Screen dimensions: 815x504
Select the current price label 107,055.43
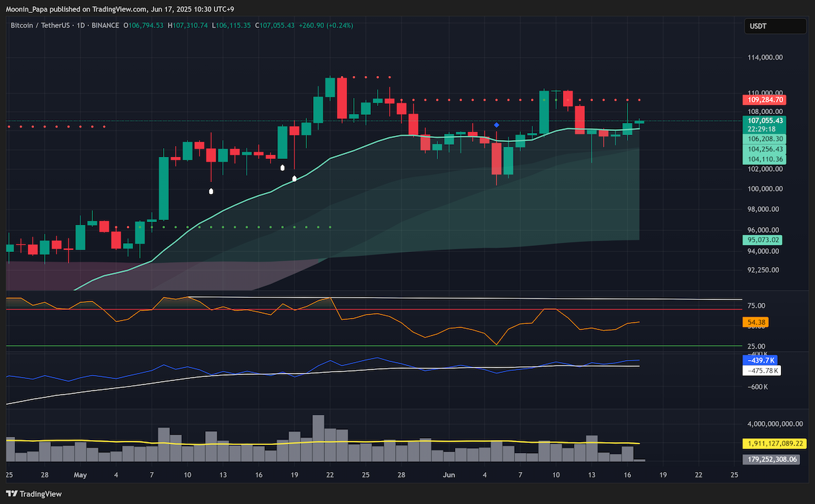point(764,120)
